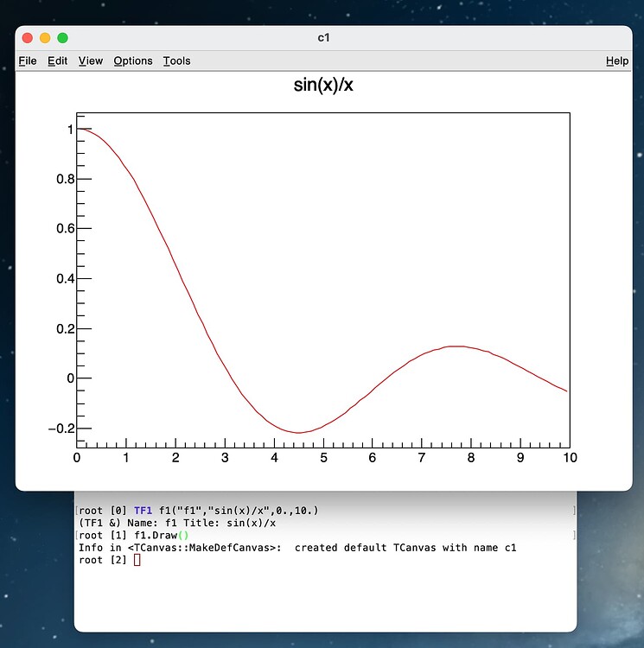Select the sin(x)/x plot title

(x=323, y=85)
